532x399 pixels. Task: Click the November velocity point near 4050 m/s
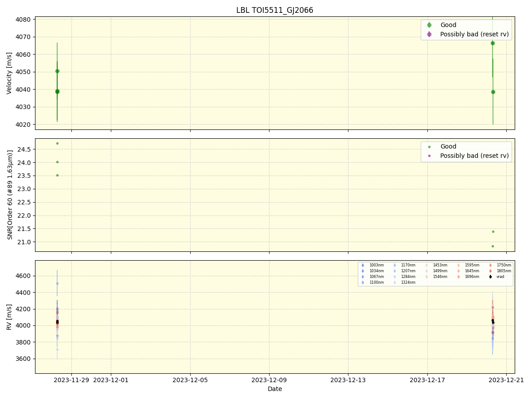[x=57, y=71]
